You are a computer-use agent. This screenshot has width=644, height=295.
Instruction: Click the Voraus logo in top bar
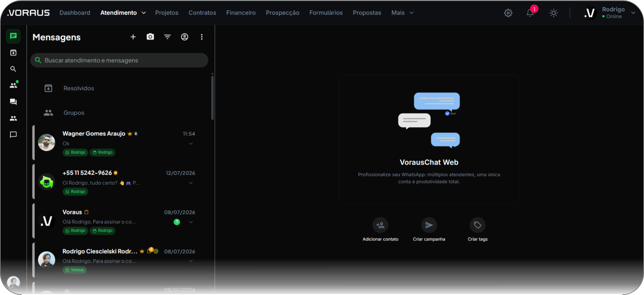click(28, 13)
